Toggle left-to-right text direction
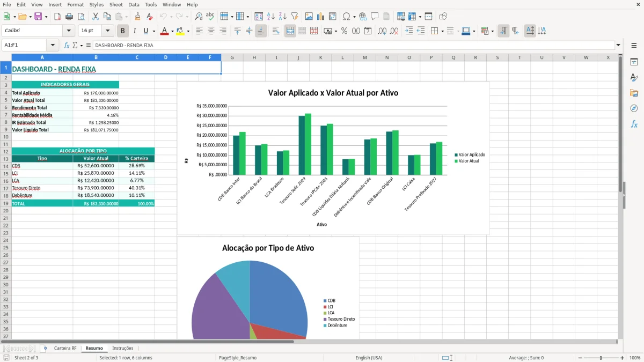644x362 pixels. [503, 31]
